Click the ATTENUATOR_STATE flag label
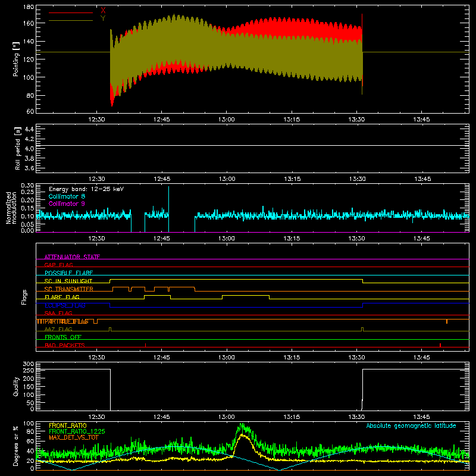476x476 pixels. [72, 257]
